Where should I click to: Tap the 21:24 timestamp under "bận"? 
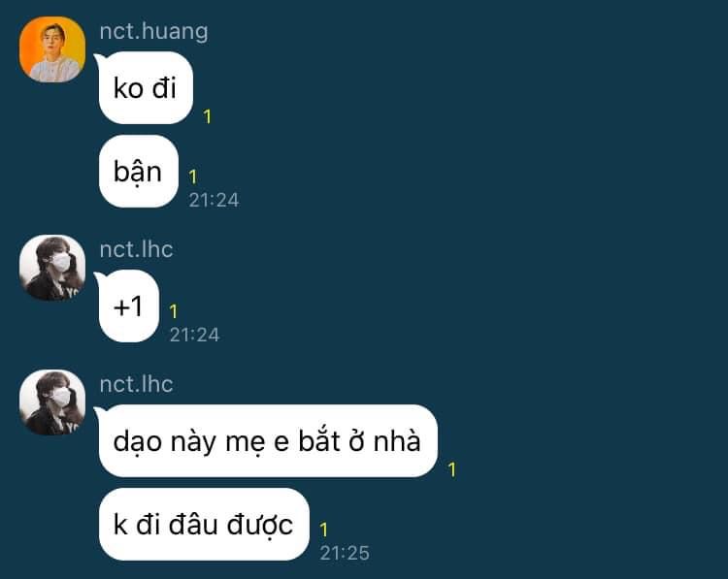coord(214,200)
